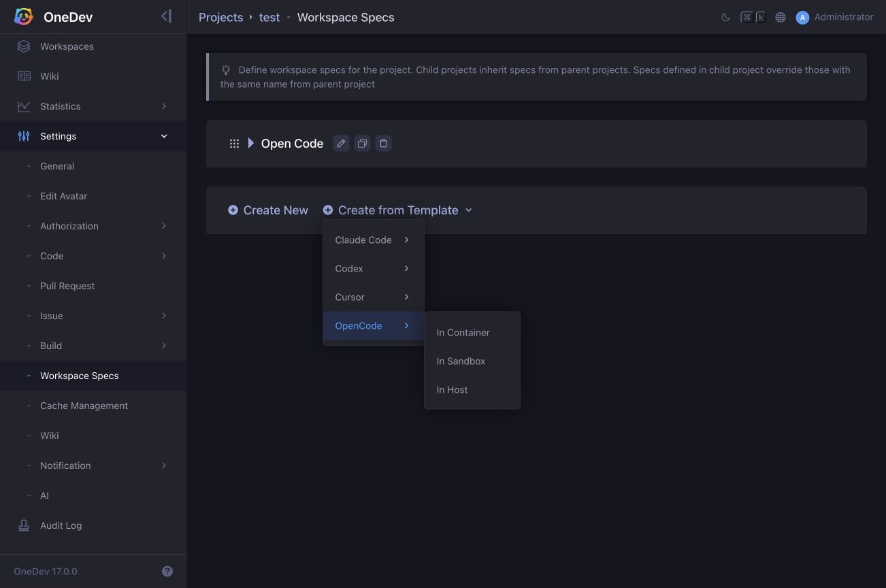
Task: Click the Create New button
Action: click(x=268, y=210)
